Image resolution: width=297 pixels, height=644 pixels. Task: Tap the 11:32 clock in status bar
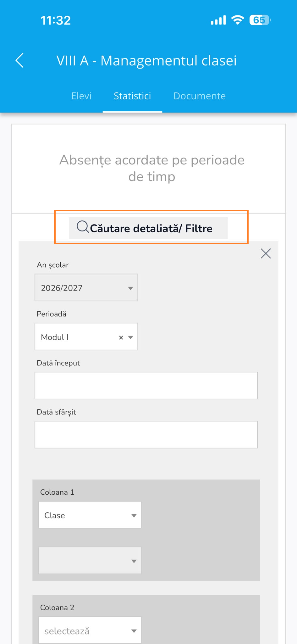click(56, 20)
